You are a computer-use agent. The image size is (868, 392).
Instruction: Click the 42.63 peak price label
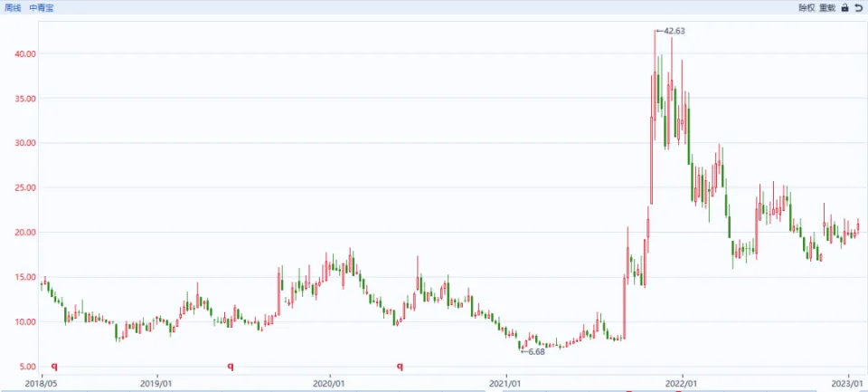tap(675, 31)
